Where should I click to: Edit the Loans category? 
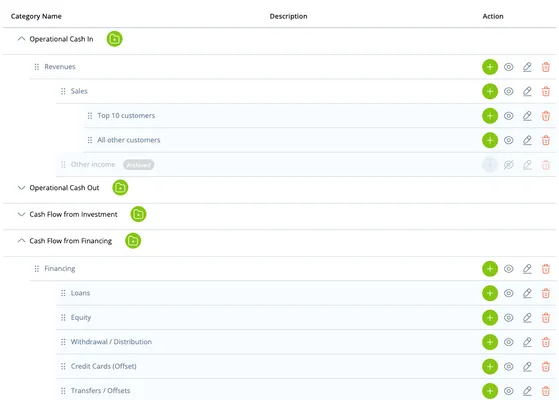pos(527,293)
